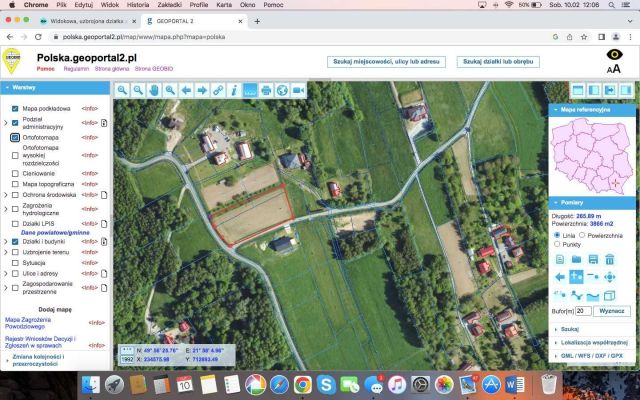The image size is (640, 400).
Task: Click the link chain icon in toolbar
Action: (x=218, y=90)
